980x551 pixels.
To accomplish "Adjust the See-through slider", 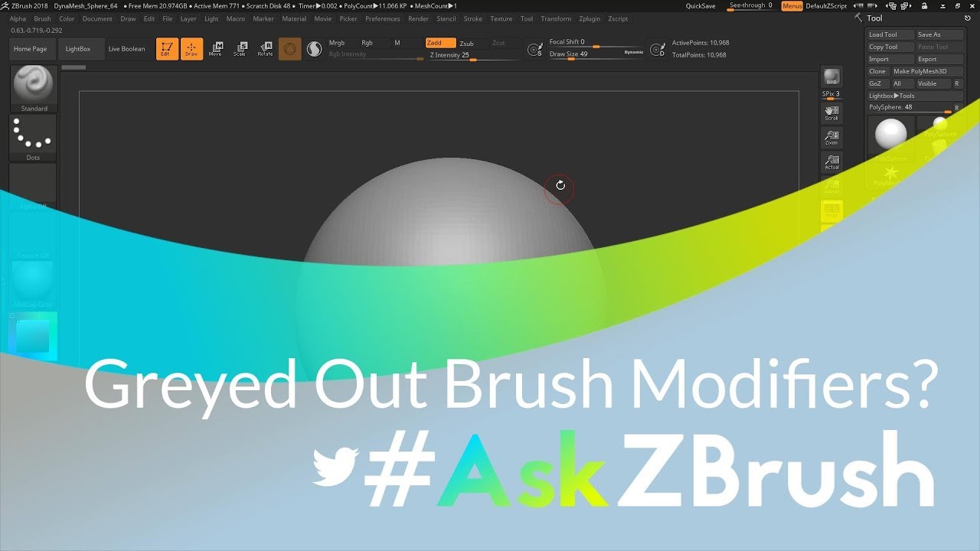I will (x=751, y=6).
